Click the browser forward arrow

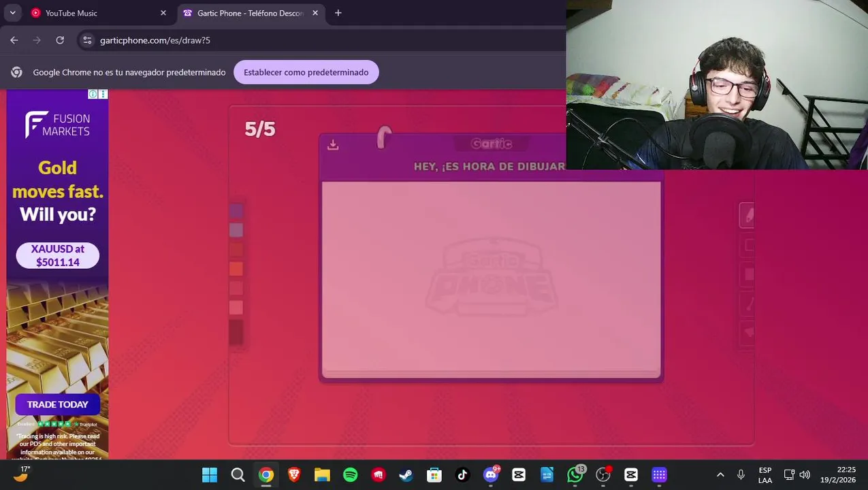click(37, 40)
